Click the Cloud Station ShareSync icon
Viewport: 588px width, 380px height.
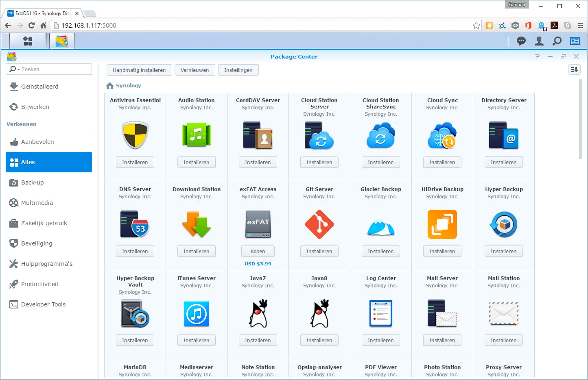point(381,135)
